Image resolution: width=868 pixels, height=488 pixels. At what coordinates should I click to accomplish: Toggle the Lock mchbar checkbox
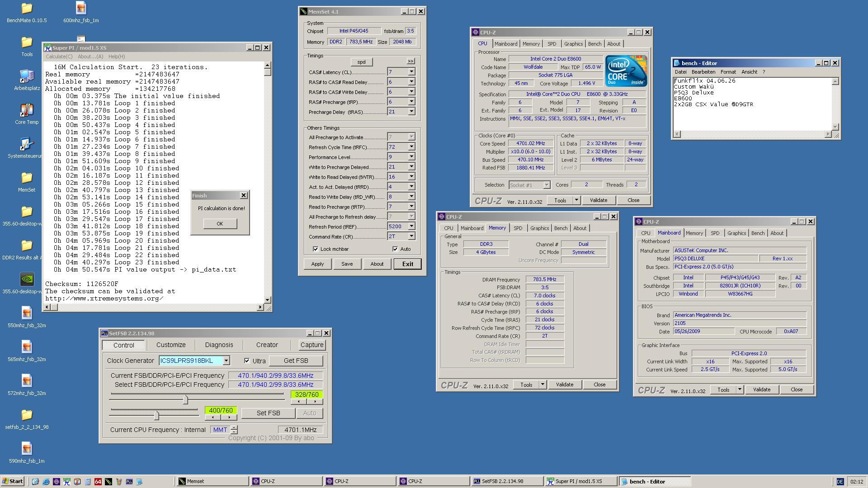tap(316, 249)
